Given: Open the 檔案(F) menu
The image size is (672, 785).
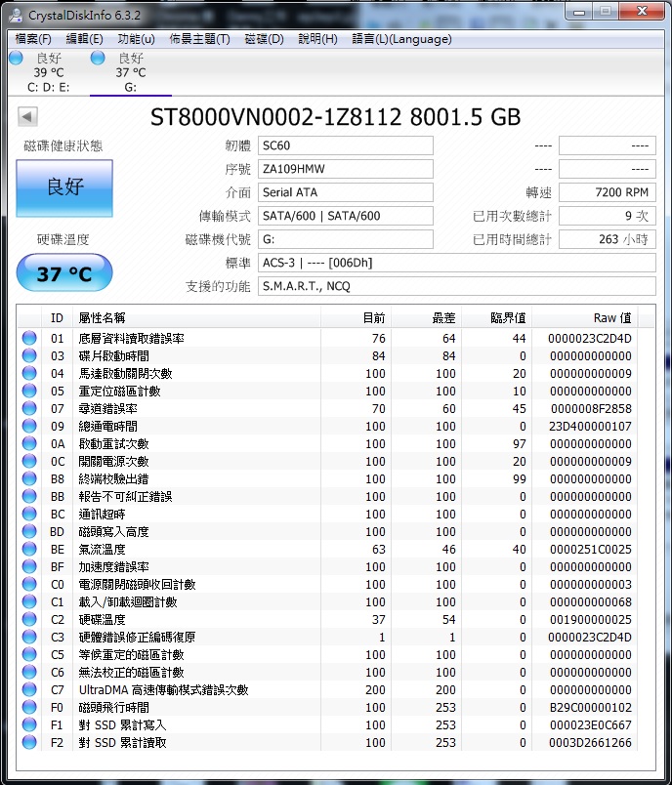Looking at the screenshot, I should pyautogui.click(x=33, y=39).
